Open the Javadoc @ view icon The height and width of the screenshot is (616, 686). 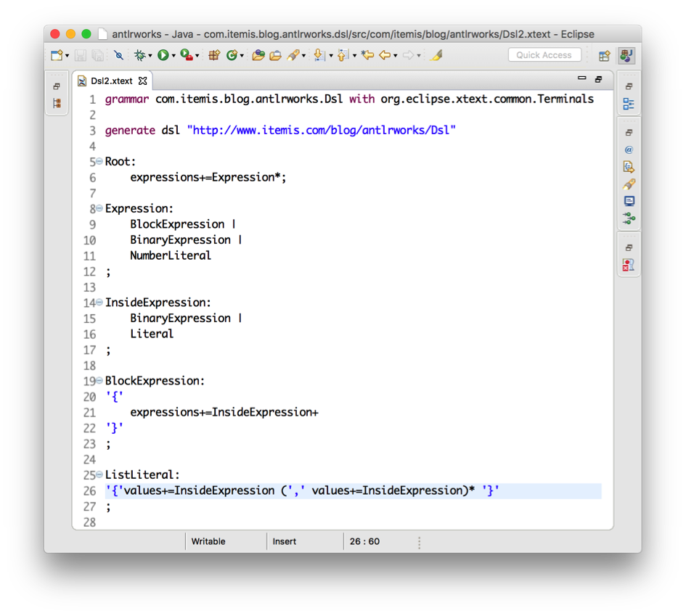pyautogui.click(x=629, y=150)
